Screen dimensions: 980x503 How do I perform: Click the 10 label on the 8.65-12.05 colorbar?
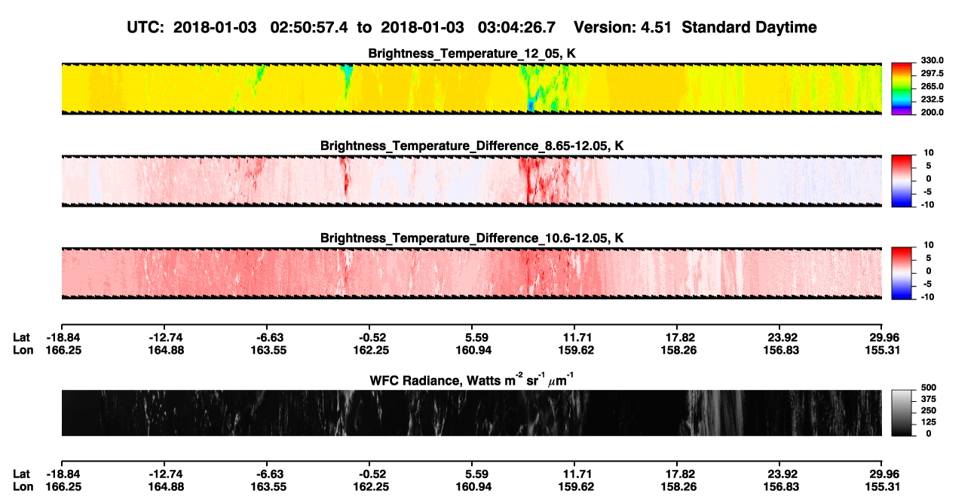(x=929, y=153)
